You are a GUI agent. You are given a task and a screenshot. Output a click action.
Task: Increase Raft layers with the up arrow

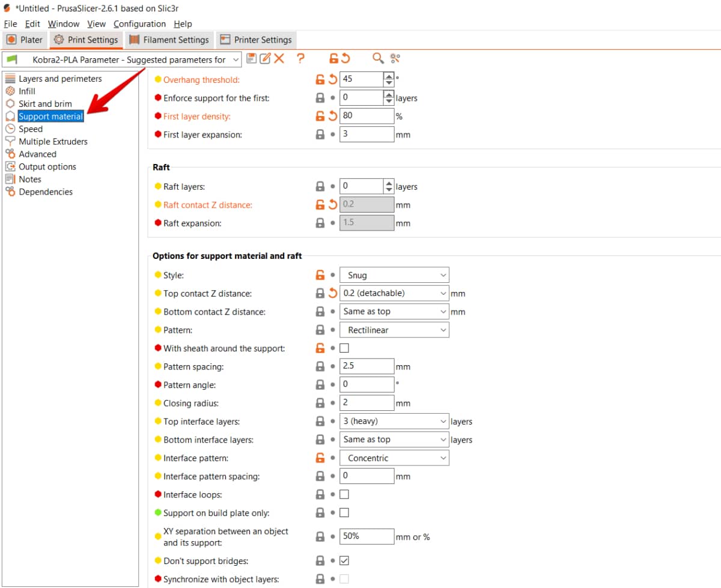pyautogui.click(x=389, y=183)
